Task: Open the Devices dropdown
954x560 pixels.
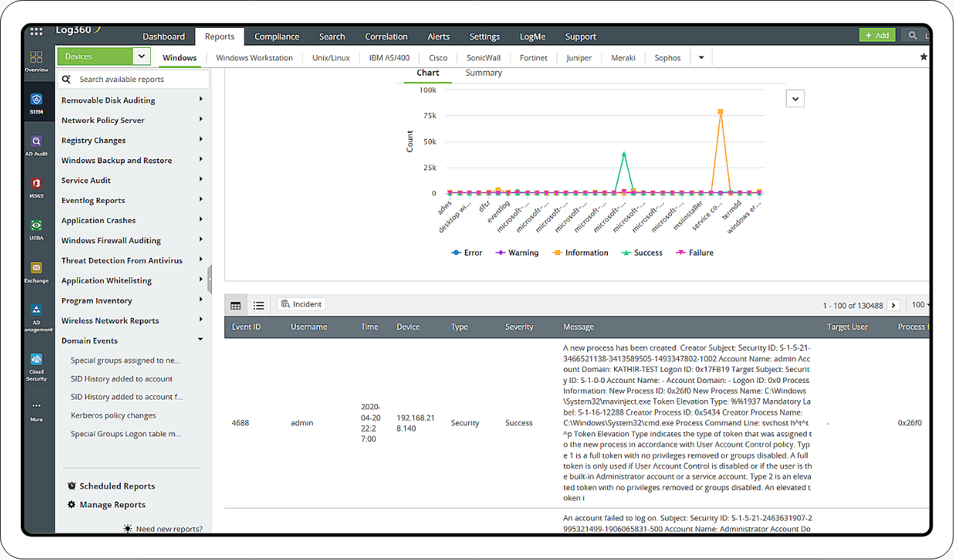Action: [141, 56]
